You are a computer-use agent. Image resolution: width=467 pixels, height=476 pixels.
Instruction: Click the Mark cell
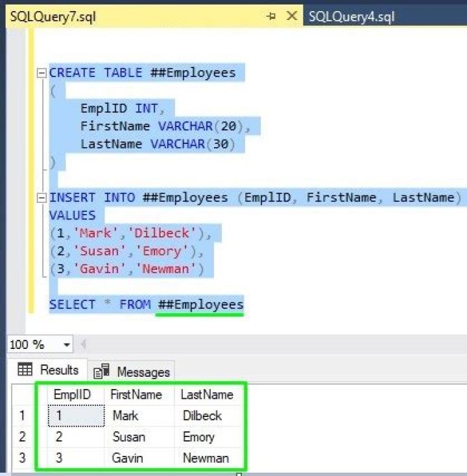pos(139,416)
